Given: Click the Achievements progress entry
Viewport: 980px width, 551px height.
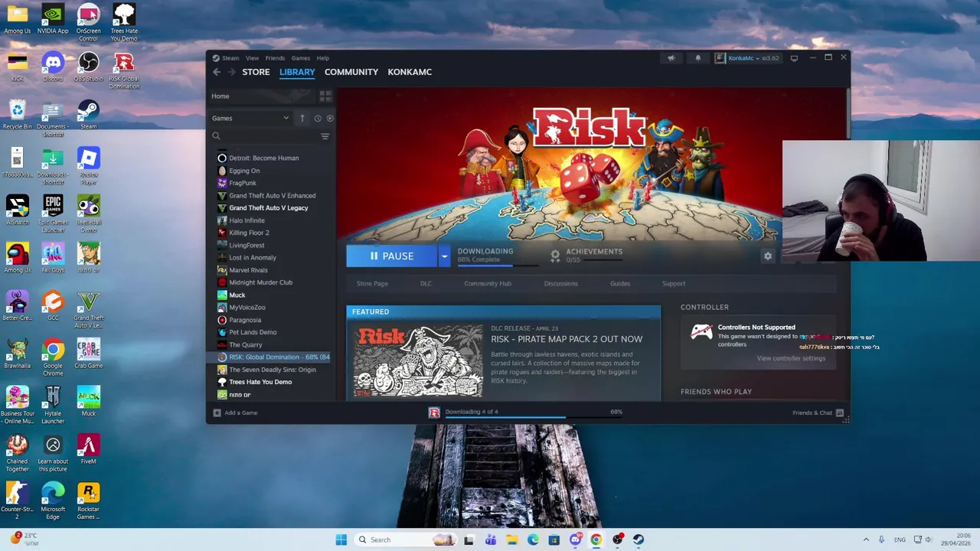Looking at the screenshot, I should pos(586,256).
